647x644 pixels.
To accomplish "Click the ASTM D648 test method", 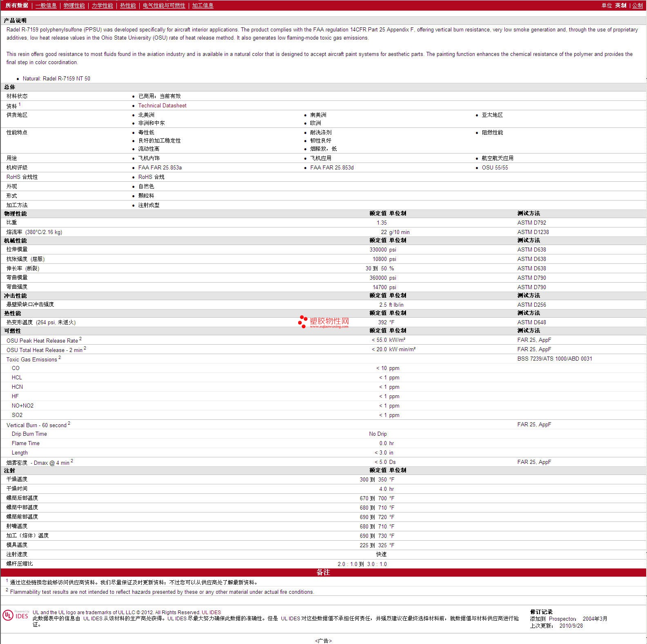I will pyautogui.click(x=531, y=322).
